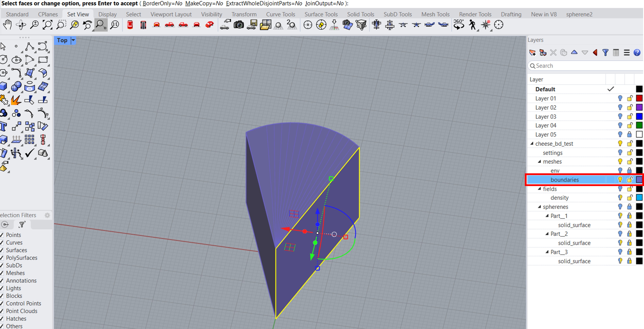
Task: Click the Layers filter funnel icon
Action: click(x=605, y=53)
